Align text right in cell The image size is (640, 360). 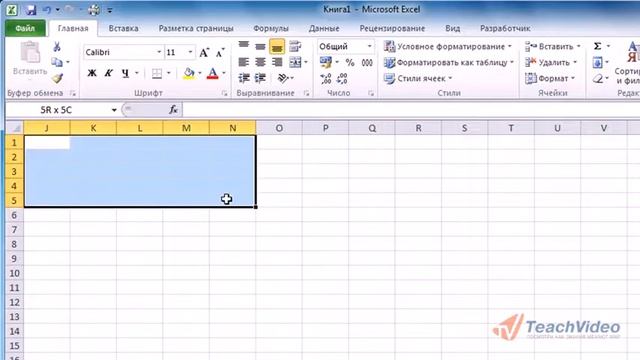tap(277, 62)
